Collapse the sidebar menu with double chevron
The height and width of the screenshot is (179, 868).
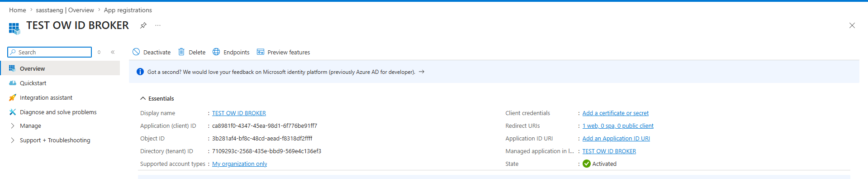click(x=113, y=52)
